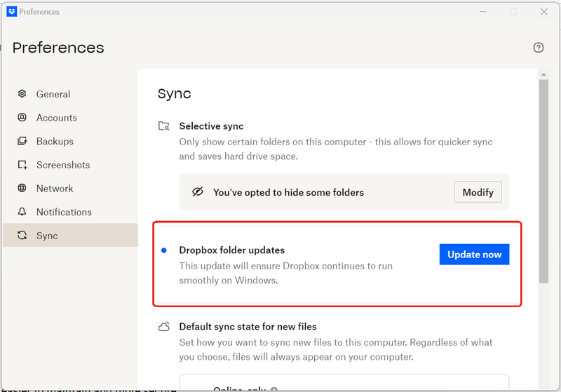This screenshot has width=561, height=392.
Task: Open help with the question mark icon
Action: (x=538, y=48)
